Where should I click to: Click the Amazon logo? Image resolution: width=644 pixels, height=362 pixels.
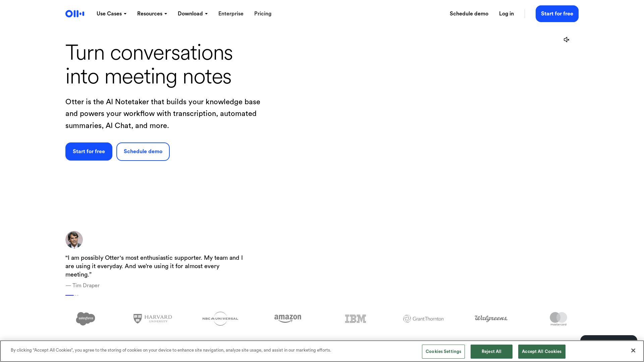287,318
